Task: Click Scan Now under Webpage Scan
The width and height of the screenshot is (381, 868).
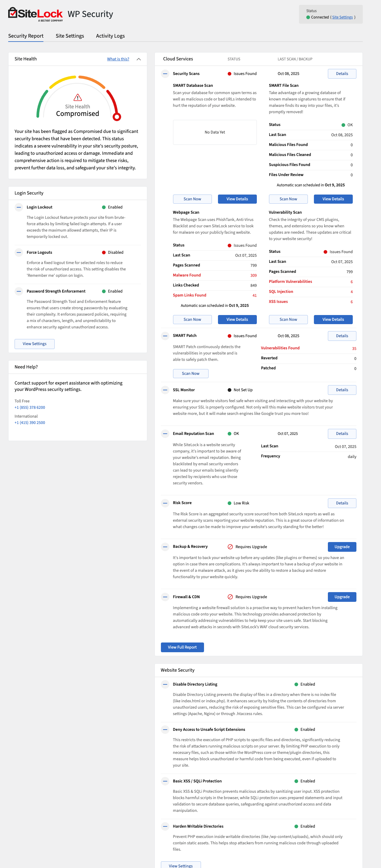Action: 192,320
